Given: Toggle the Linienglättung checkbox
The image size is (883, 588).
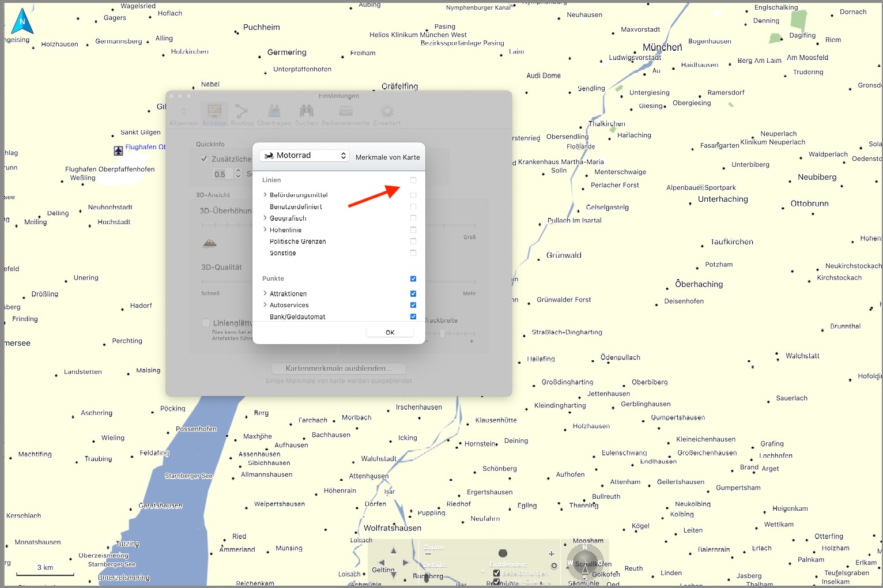Looking at the screenshot, I should tap(206, 323).
